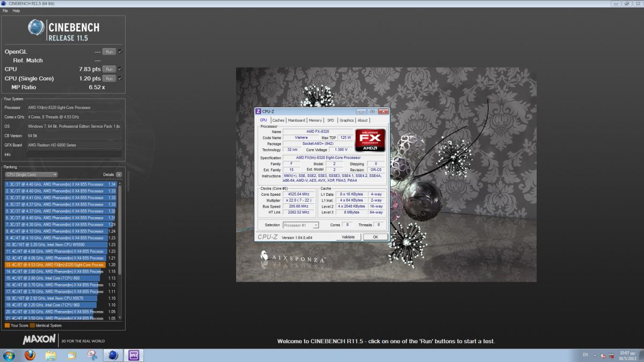Click the HT Link value 2262.52 MHz
The height and width of the screenshot is (362, 644).
pyautogui.click(x=300, y=212)
